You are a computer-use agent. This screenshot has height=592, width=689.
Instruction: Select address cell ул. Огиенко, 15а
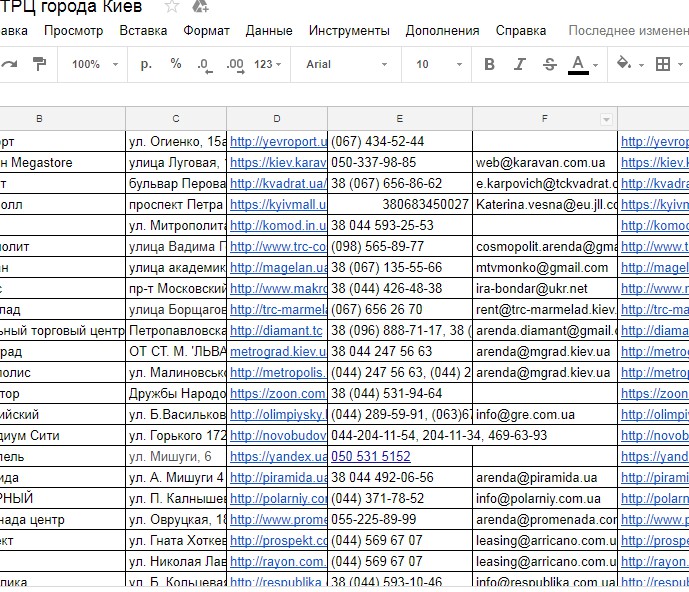click(x=176, y=142)
